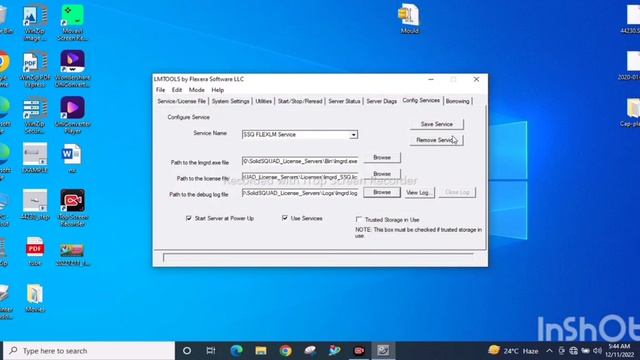Launch Microsoft Edge from the taskbar
Screen dimensions: 640x360
236,351
